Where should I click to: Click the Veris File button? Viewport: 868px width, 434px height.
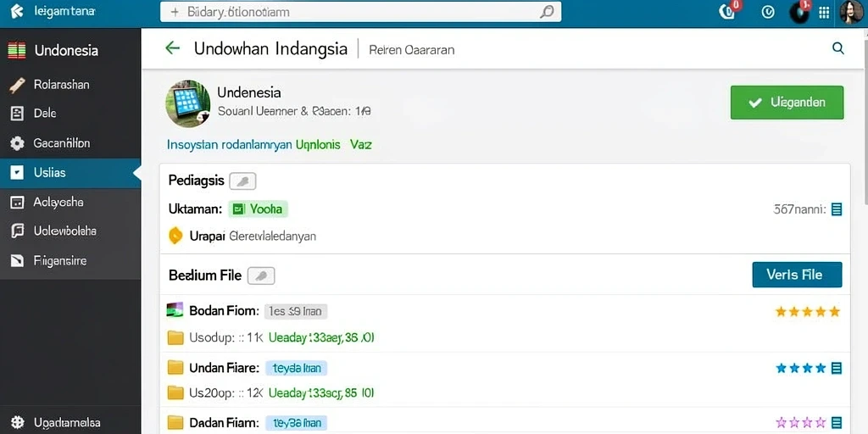click(797, 275)
